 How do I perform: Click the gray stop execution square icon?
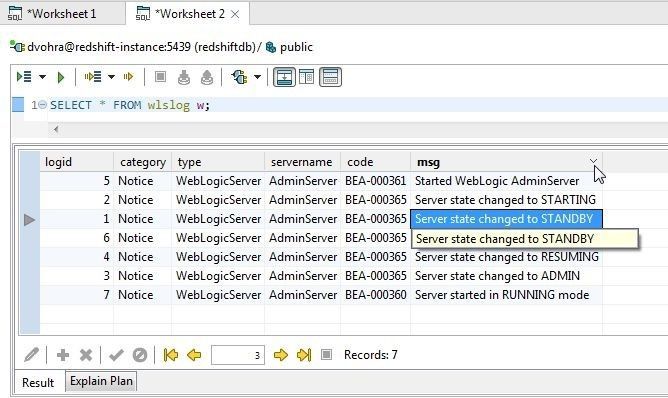tap(160, 77)
